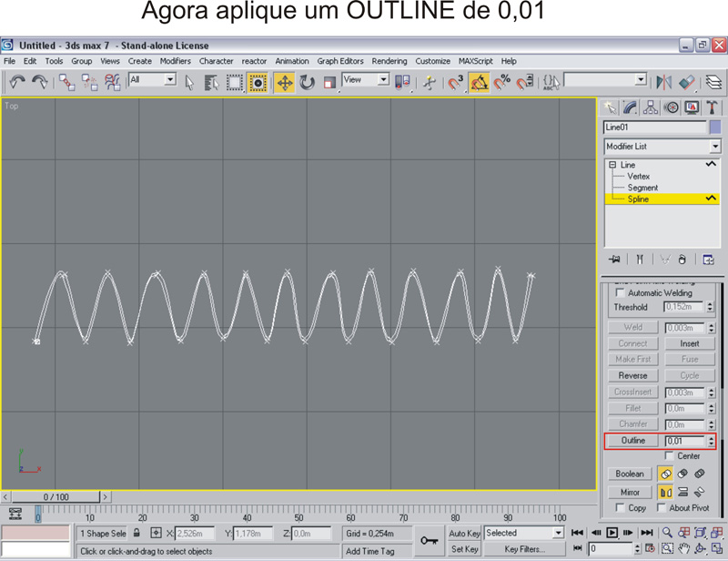
Task: Open the Rendering menu
Action: 389,61
